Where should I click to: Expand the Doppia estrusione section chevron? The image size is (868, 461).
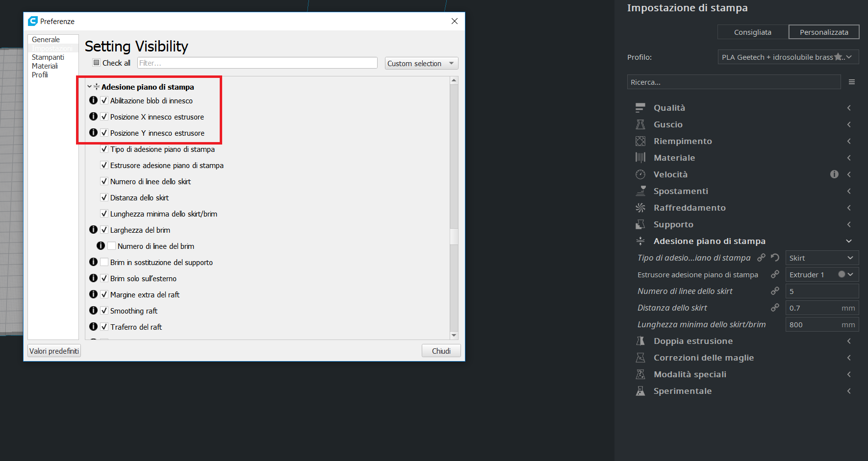pos(849,341)
